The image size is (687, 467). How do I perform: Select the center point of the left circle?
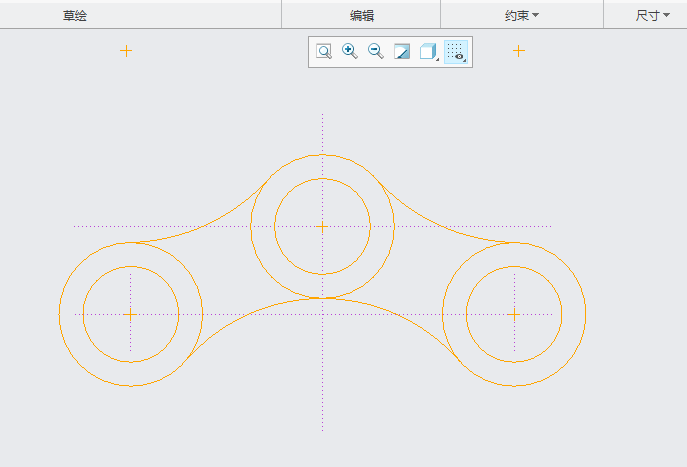(130, 314)
